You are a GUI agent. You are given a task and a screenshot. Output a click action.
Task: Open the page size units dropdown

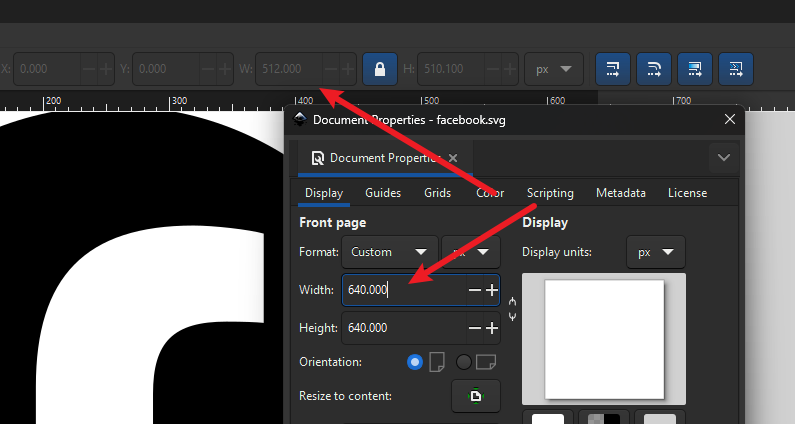[x=471, y=252]
